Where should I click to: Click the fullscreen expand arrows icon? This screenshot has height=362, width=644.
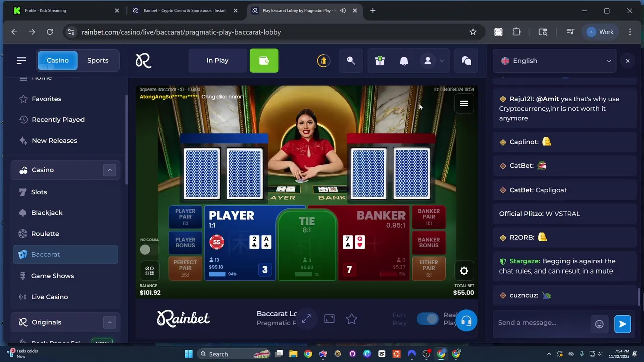(306, 319)
